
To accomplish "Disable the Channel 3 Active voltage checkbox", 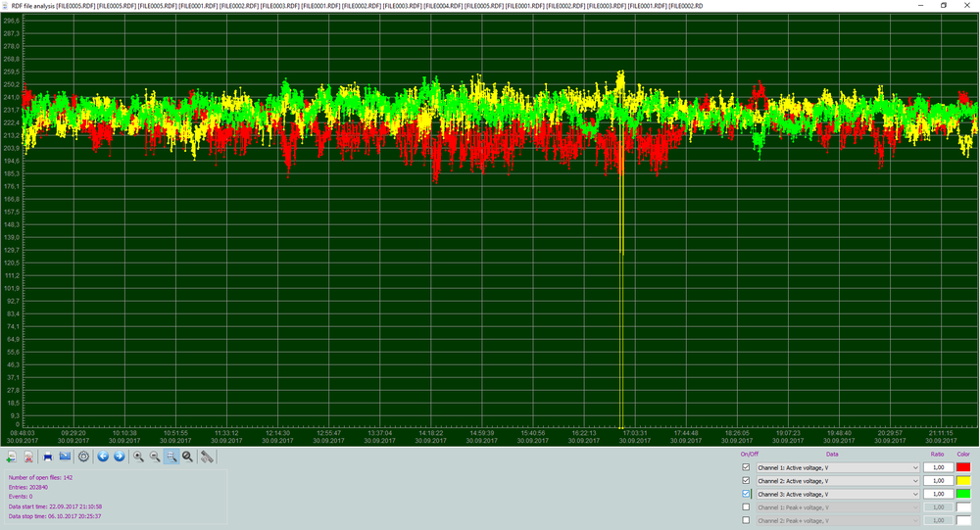I will [x=747, y=494].
